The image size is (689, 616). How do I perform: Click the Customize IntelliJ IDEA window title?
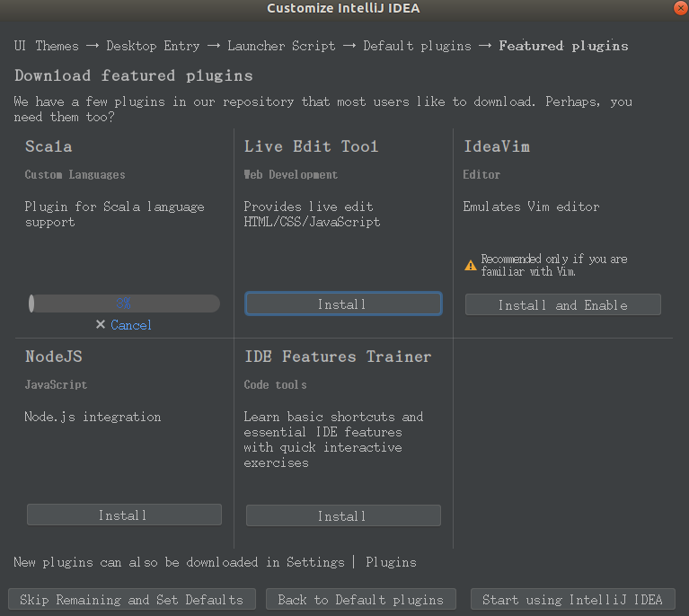coord(343,8)
